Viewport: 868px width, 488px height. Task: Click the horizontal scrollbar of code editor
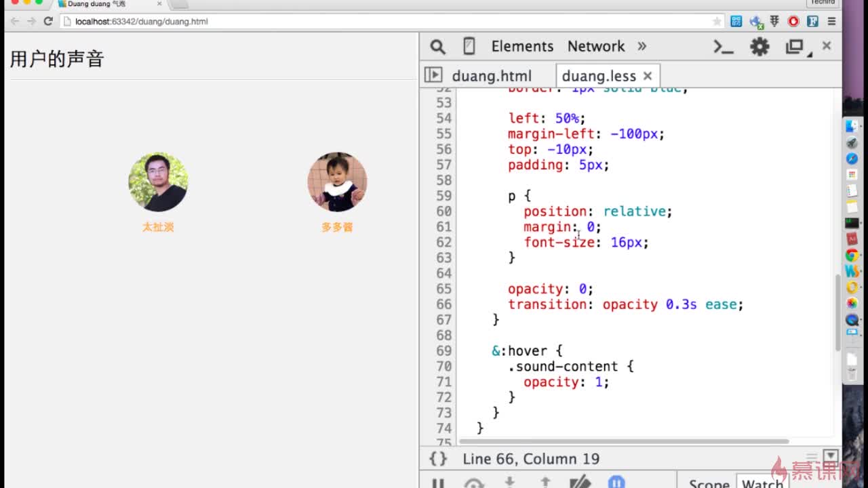click(624, 441)
